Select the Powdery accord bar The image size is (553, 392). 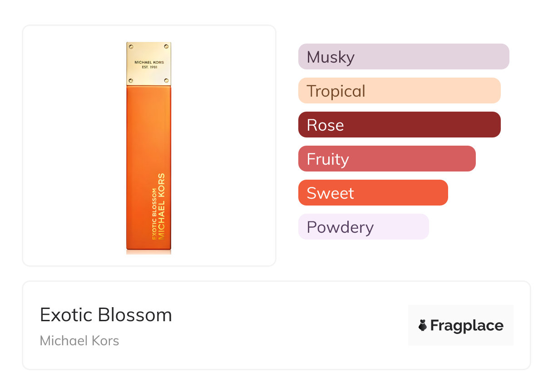(x=363, y=227)
